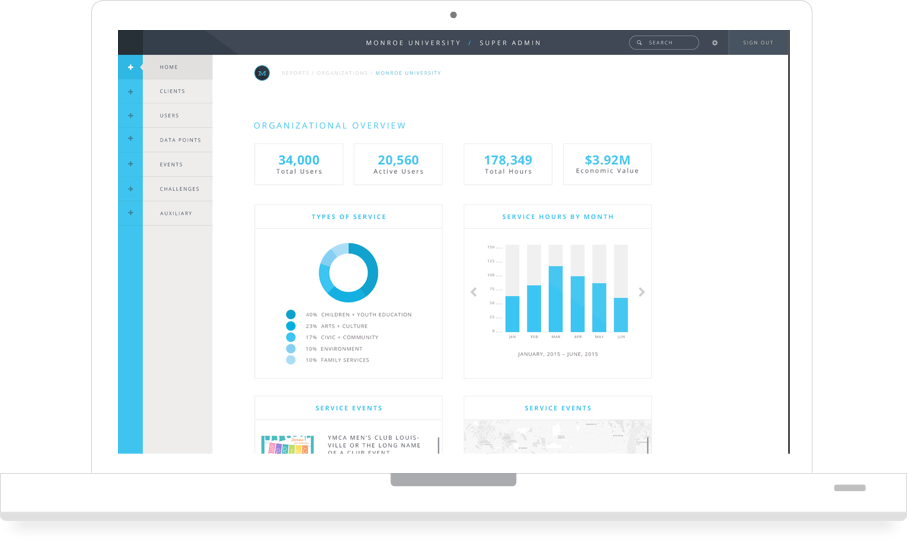Viewport: 908px width, 543px height.
Task: Show next months in bar chart
Action: [642, 292]
